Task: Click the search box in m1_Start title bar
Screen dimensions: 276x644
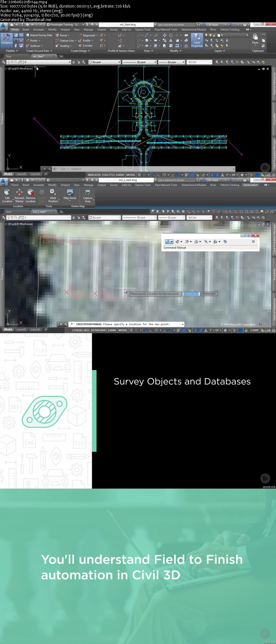Action: click(x=175, y=25)
